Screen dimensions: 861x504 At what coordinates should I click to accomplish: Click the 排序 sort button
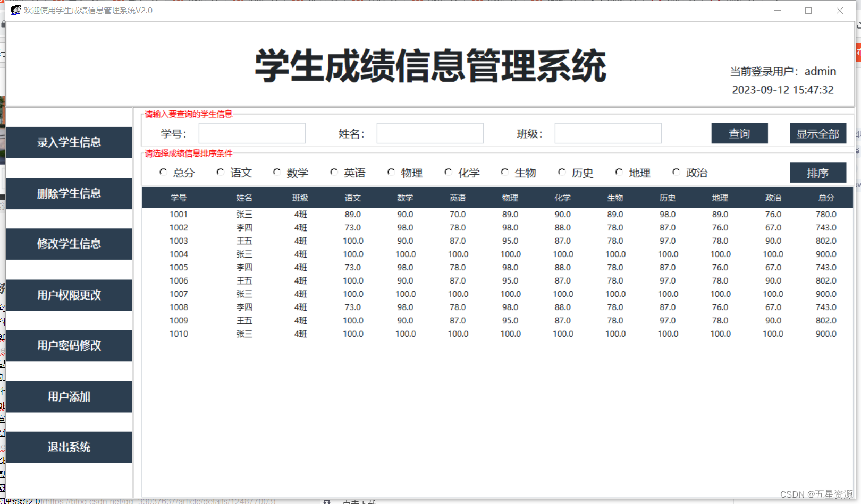coord(818,173)
